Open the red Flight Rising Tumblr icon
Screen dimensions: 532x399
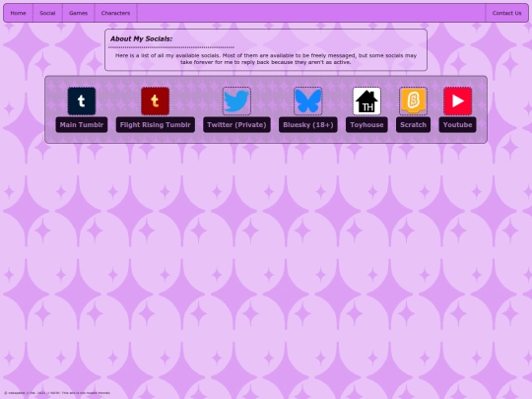click(x=155, y=101)
